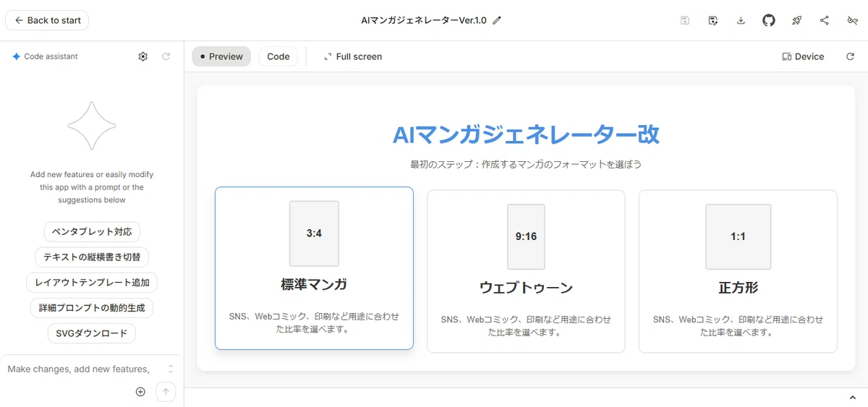Screen dimensions: 868x407
Task: Deploy the app with rocket icon
Action: pos(796,20)
